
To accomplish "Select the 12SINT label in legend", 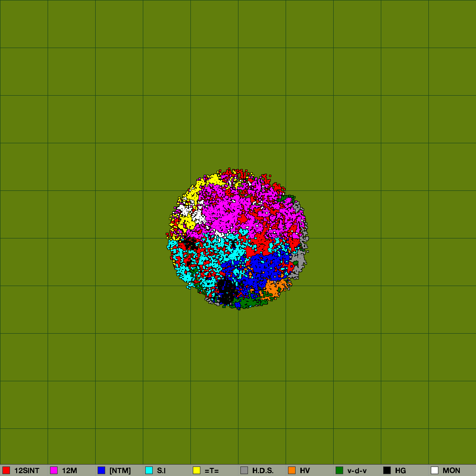I will pyautogui.click(x=27, y=471).
